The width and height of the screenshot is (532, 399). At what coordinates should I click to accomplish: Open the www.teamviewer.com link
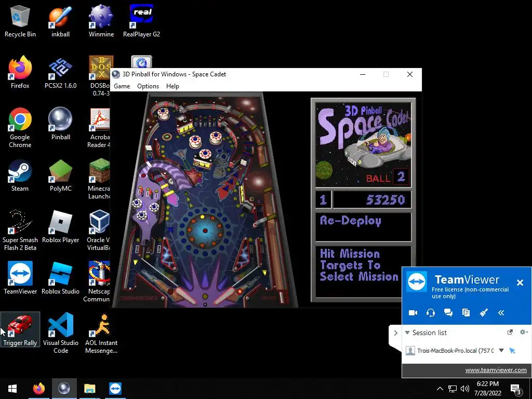496,370
